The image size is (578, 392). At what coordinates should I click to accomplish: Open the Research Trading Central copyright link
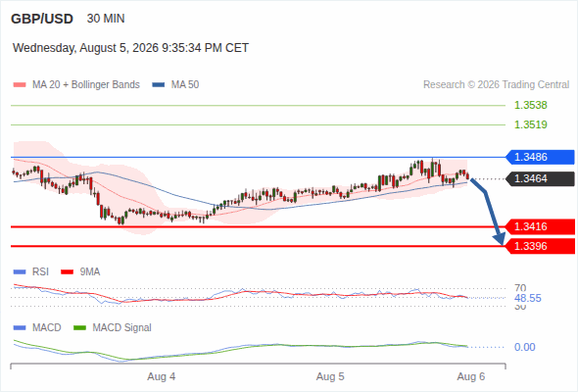[x=496, y=85]
